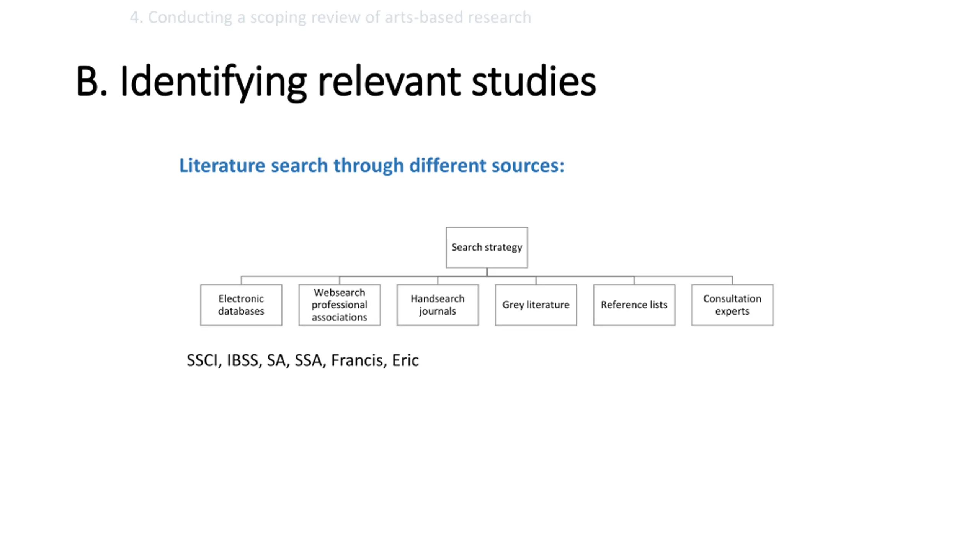980x551 pixels.
Task: Click the slide title 'B. Identifying relevant studies'
Action: click(336, 82)
